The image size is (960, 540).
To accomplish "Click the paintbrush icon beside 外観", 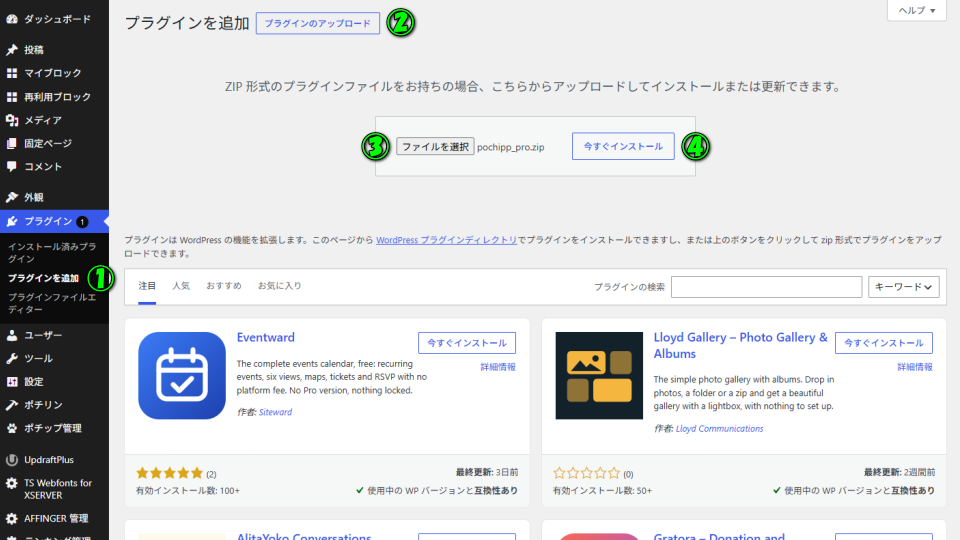I will pos(12,197).
